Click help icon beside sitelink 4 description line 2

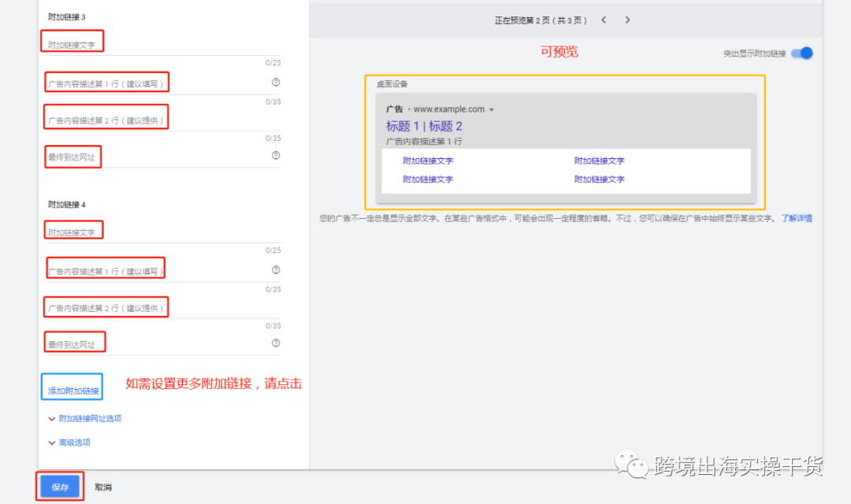275,306
